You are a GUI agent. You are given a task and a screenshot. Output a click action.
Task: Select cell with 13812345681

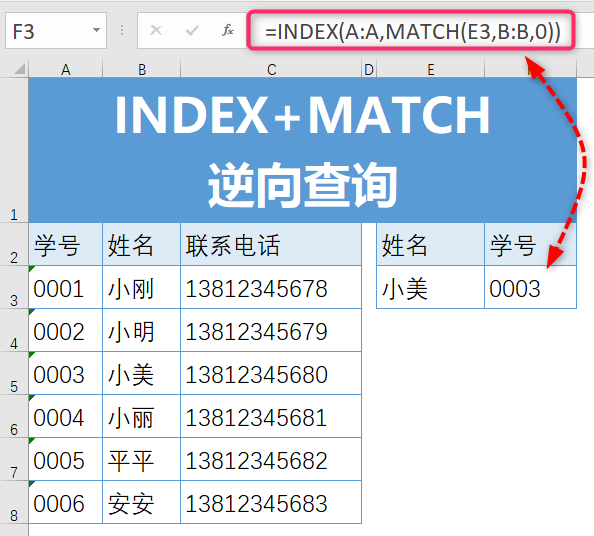(x=271, y=416)
